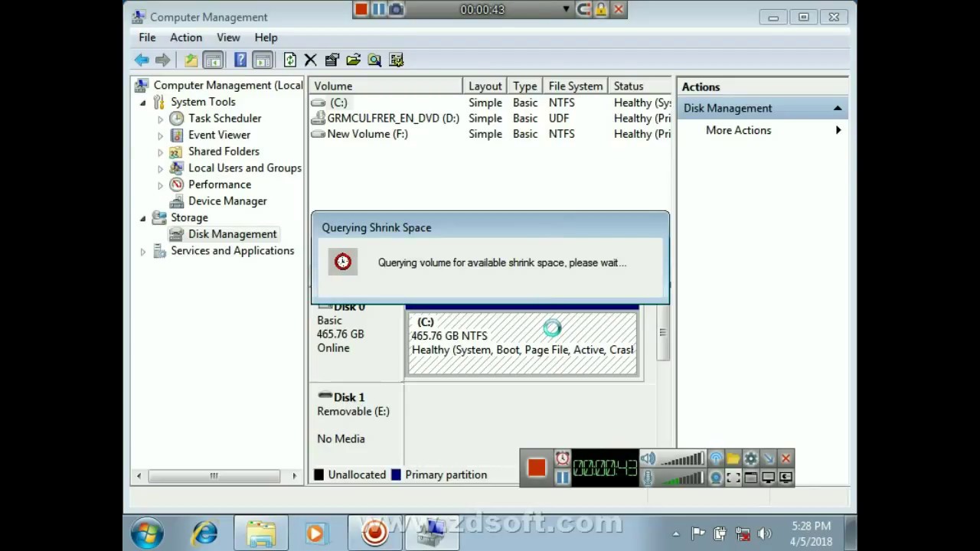Image resolution: width=980 pixels, height=551 pixels.
Task: Toggle the microphone icon in recorder panel
Action: pyautogui.click(x=648, y=478)
